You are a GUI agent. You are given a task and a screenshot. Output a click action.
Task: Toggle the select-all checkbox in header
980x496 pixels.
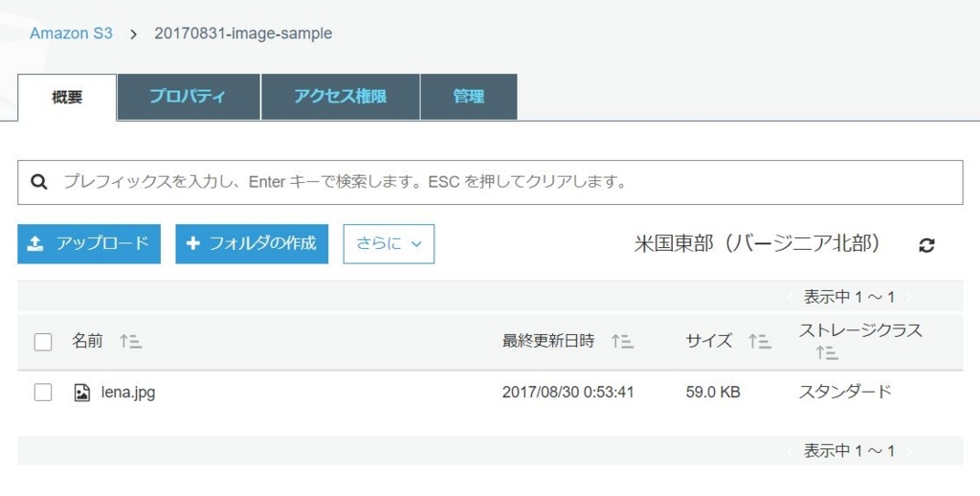42,342
